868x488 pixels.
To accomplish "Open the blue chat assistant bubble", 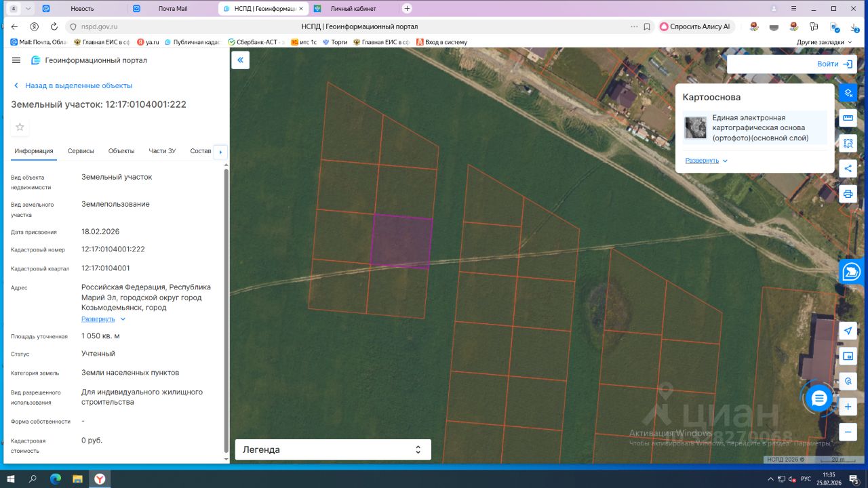I will point(818,399).
